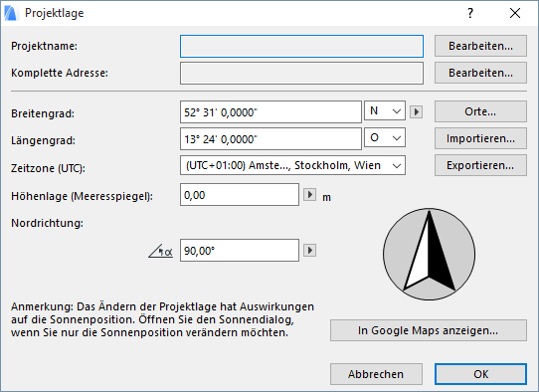Click the Importieren... button

point(480,138)
